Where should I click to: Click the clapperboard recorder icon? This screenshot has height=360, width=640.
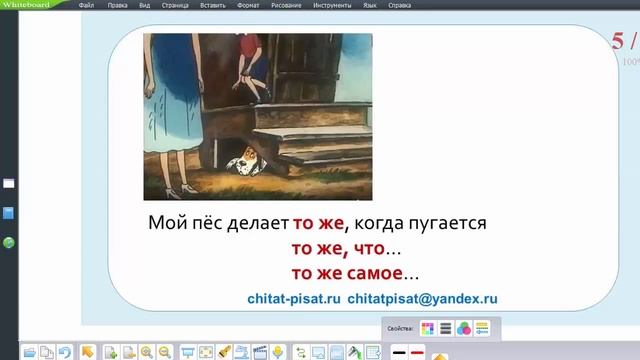260,352
